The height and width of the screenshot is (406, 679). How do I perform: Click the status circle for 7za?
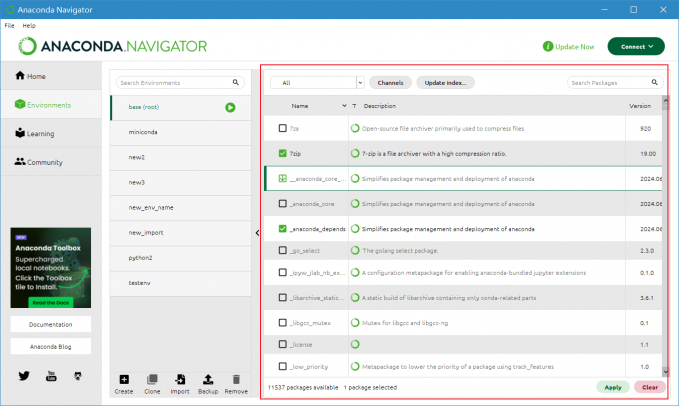point(355,128)
